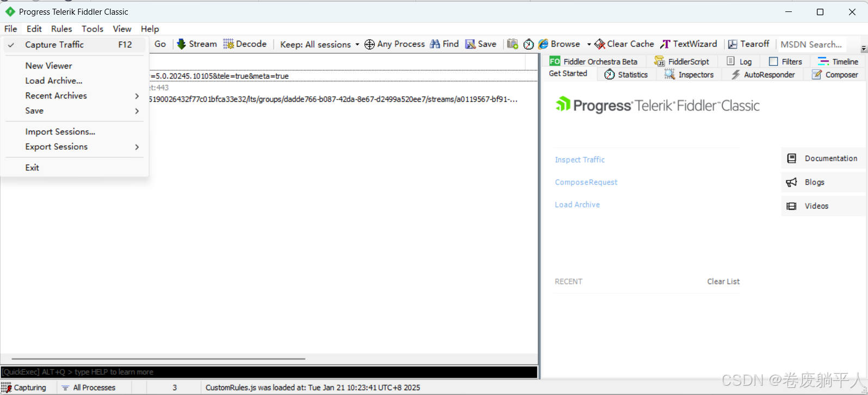
Task: Click the Capturing status bar icon
Action: tap(6, 388)
